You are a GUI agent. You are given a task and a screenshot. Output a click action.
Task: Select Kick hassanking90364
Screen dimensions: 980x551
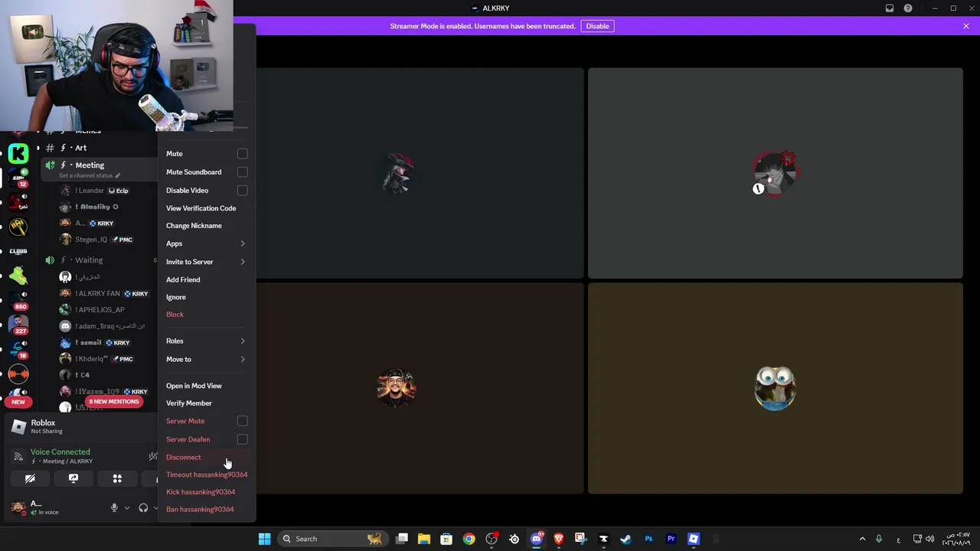(x=201, y=492)
